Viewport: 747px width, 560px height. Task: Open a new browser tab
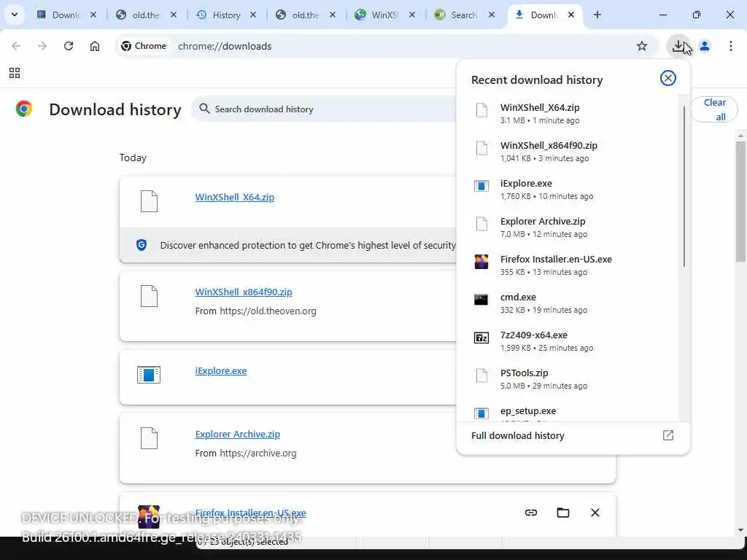[x=597, y=15]
